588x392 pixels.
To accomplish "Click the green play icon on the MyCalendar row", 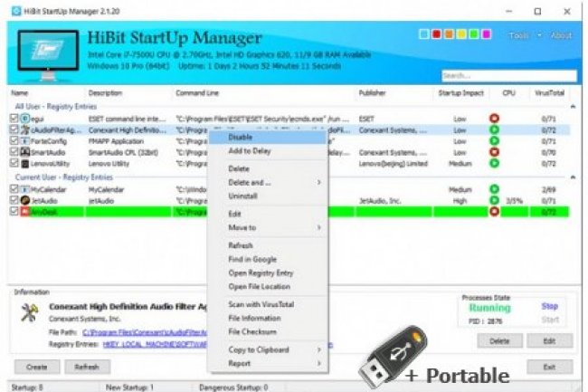I will [x=495, y=189].
